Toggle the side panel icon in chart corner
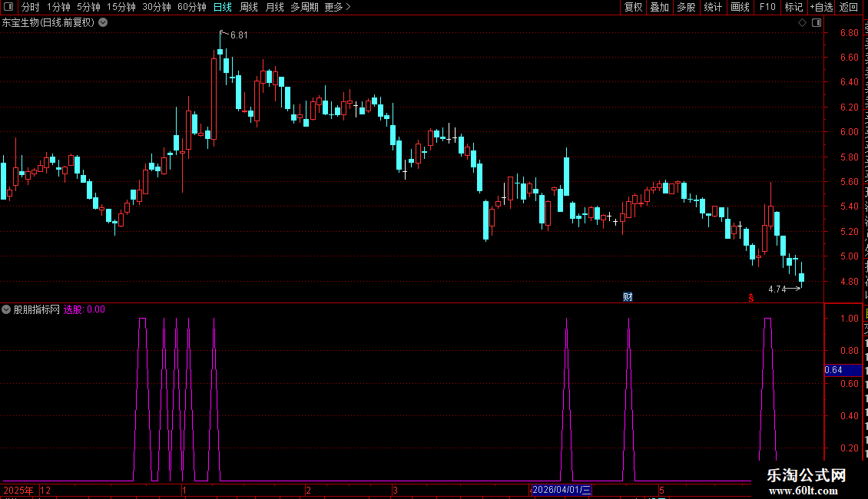 coord(817,23)
